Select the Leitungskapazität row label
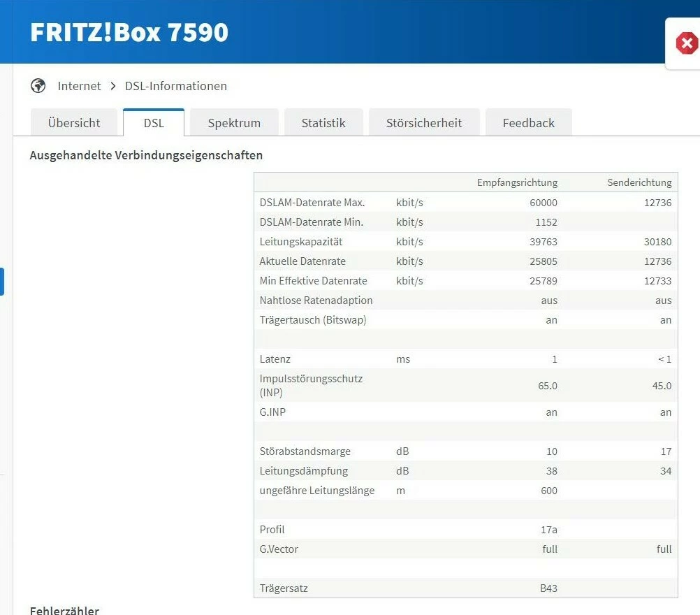700x615 pixels. tap(301, 242)
